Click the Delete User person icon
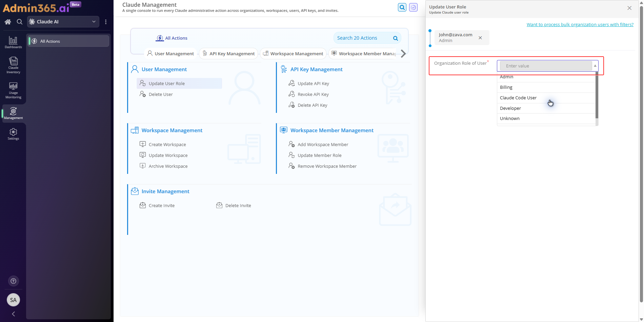This screenshot has width=644, height=322. [143, 94]
